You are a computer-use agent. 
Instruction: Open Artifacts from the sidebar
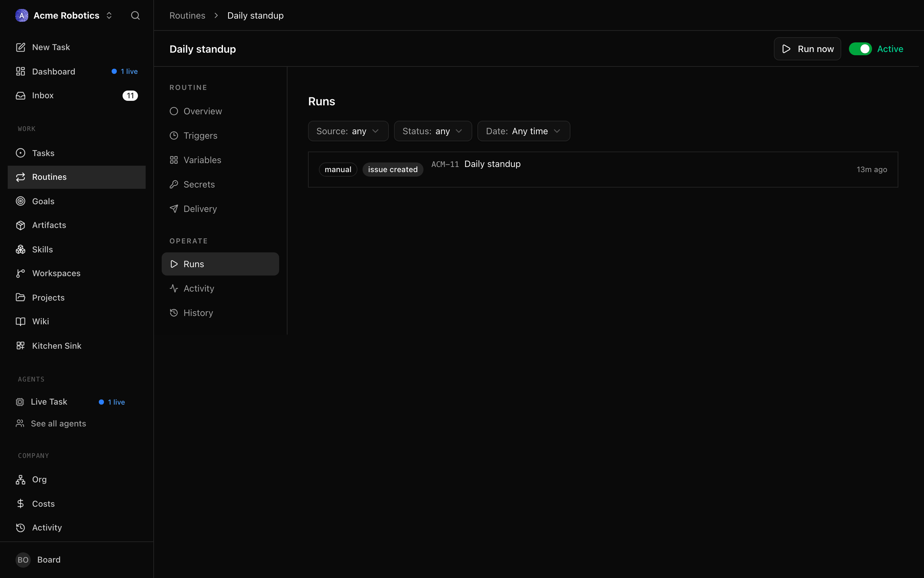pyautogui.click(x=76, y=225)
